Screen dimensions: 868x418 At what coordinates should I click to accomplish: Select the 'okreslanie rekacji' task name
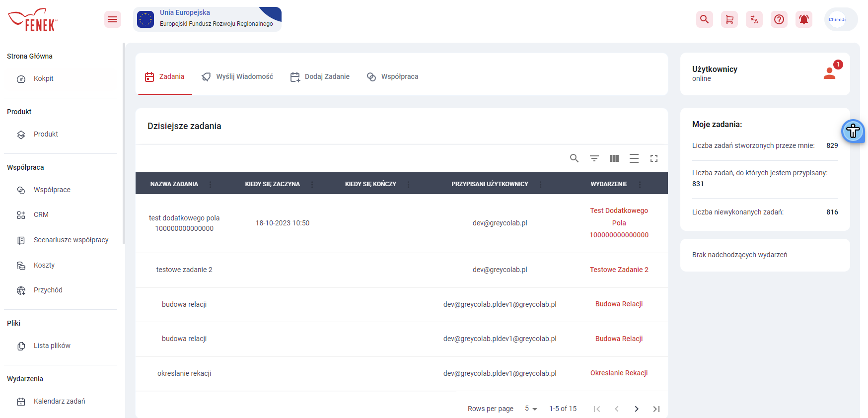[x=184, y=373]
